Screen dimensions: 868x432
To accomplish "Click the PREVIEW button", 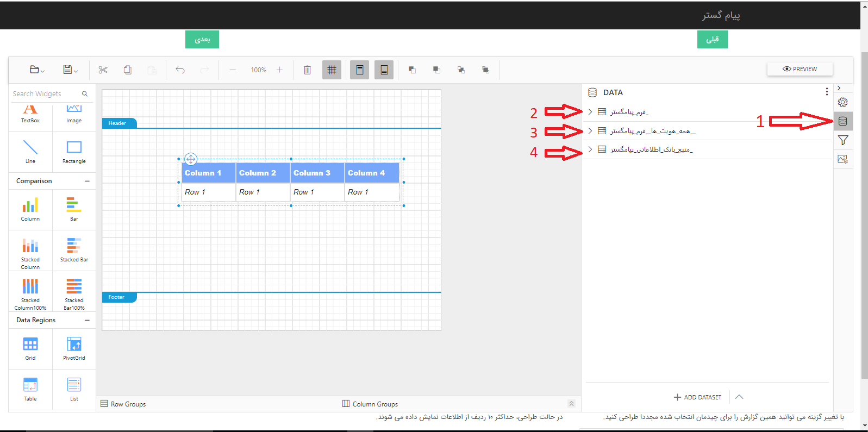I will tap(800, 69).
